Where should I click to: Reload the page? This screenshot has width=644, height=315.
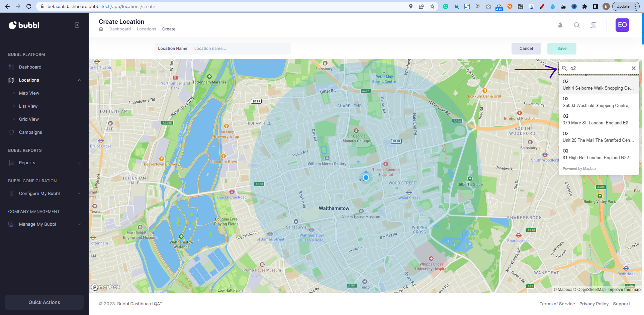pyautogui.click(x=29, y=6)
